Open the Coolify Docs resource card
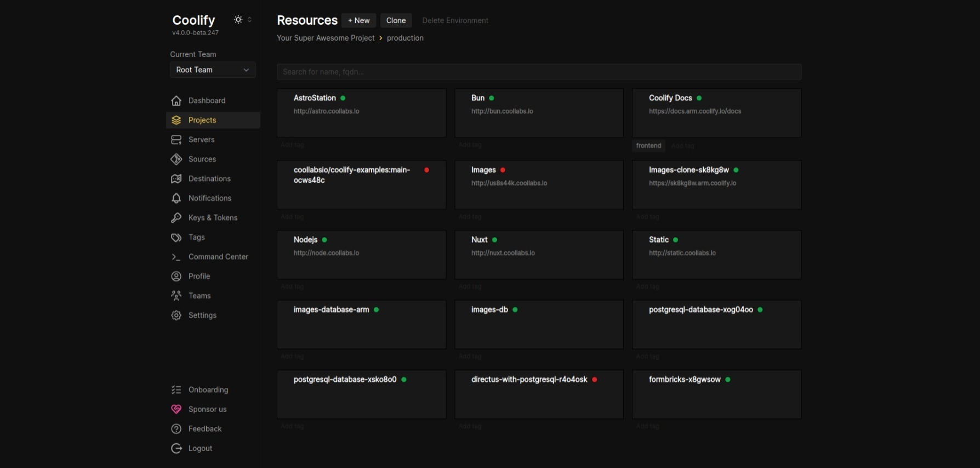The height and width of the screenshot is (468, 980). [716, 113]
